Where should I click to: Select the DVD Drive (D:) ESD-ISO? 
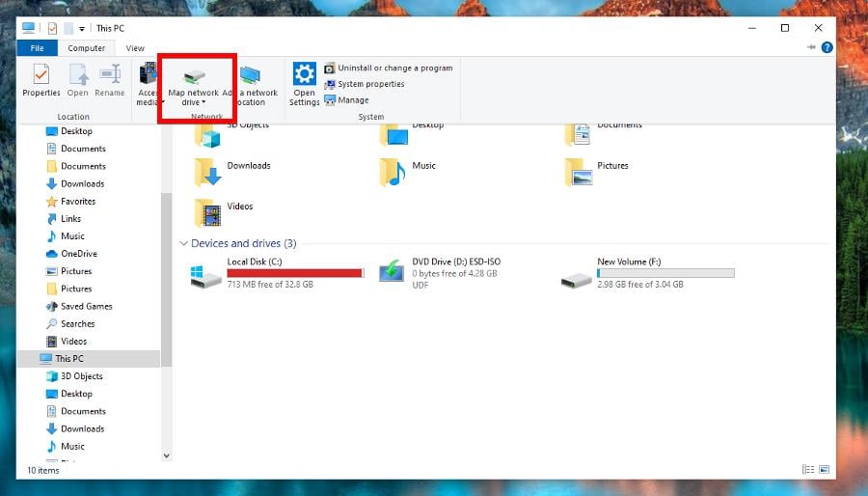point(440,273)
